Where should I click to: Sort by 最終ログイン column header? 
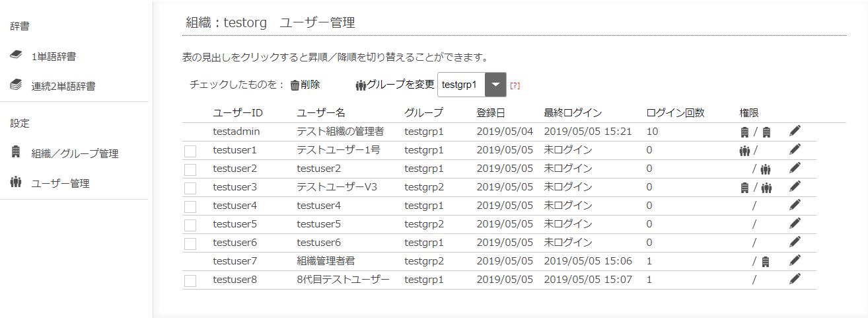point(573,112)
